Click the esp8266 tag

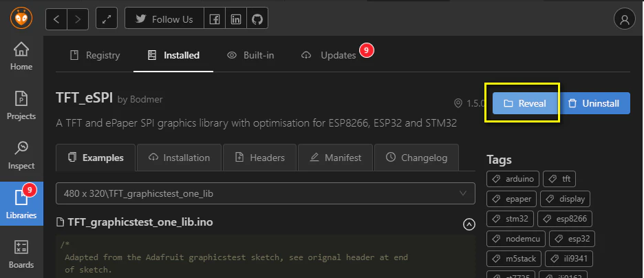pyautogui.click(x=565, y=218)
